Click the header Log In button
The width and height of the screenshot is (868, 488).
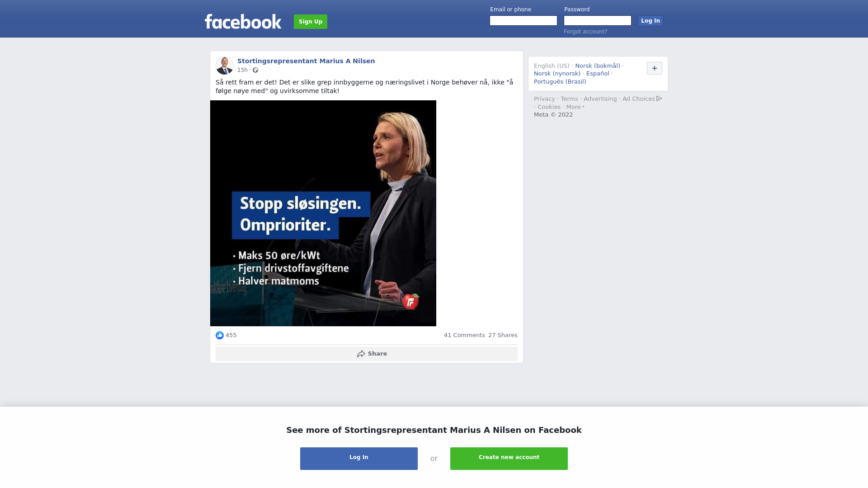(650, 21)
